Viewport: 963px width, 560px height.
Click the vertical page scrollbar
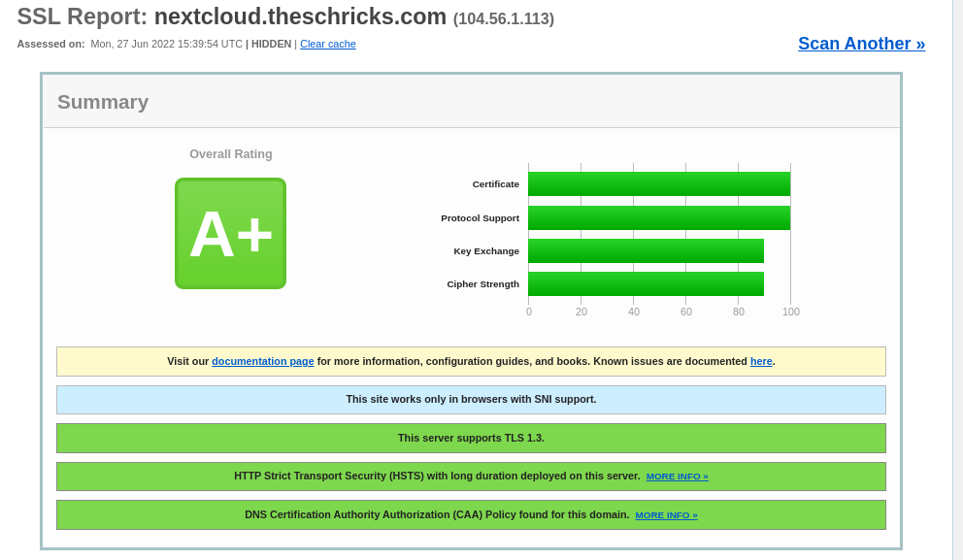pyautogui.click(x=957, y=280)
